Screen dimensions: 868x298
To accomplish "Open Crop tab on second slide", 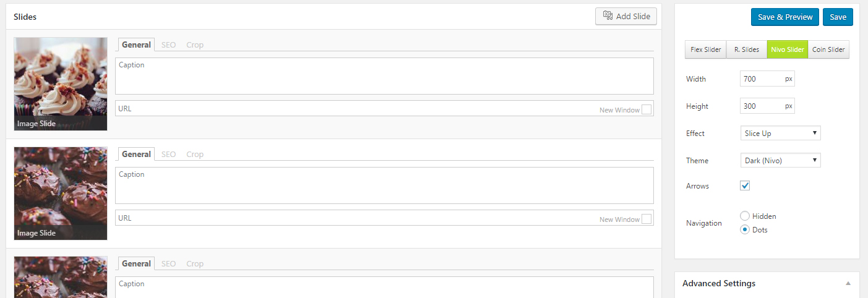I will coord(195,154).
